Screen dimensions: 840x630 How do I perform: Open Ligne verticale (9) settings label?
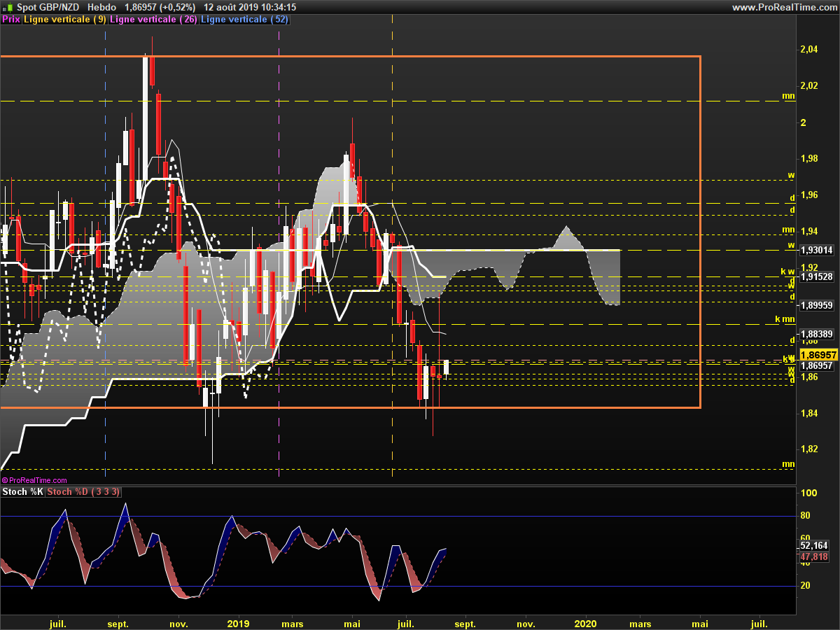[65, 20]
